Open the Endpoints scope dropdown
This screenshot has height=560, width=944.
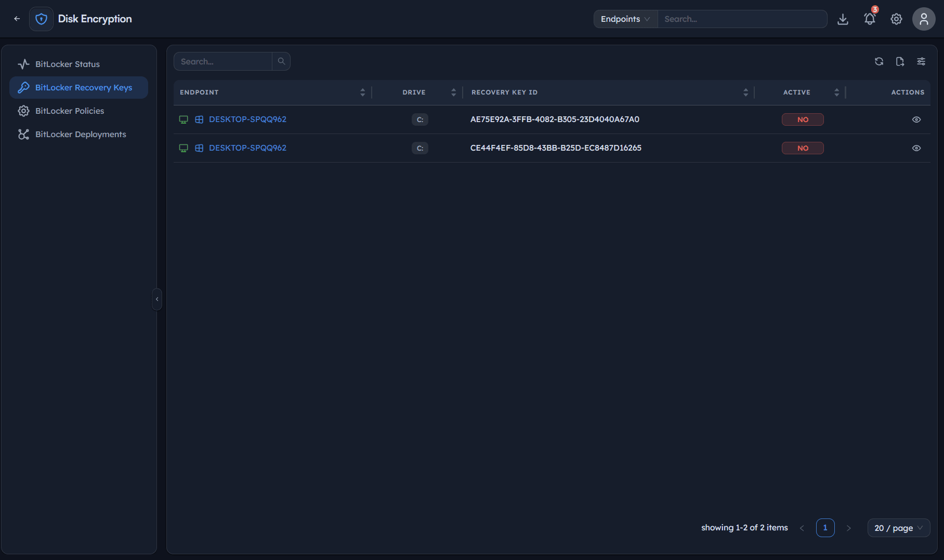625,19
